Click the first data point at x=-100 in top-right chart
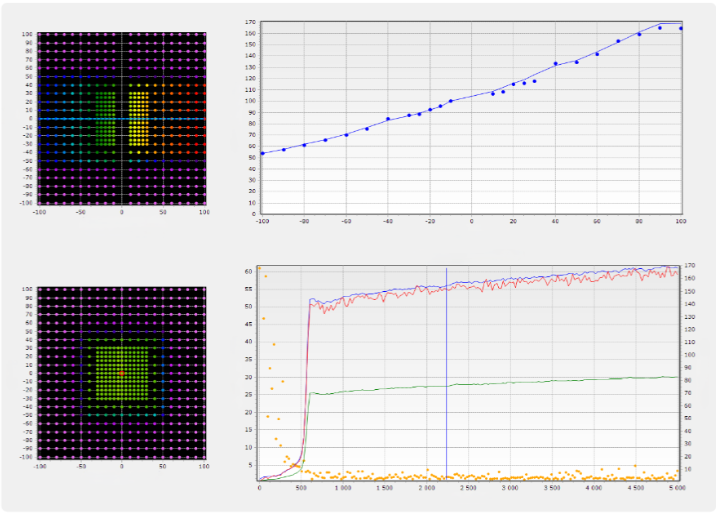 [262, 153]
